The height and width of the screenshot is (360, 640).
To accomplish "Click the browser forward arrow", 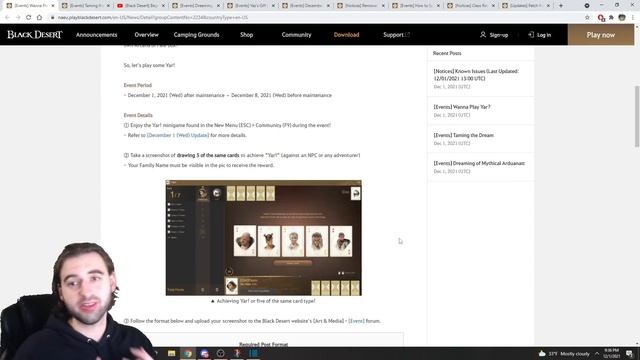I will click(18, 18).
